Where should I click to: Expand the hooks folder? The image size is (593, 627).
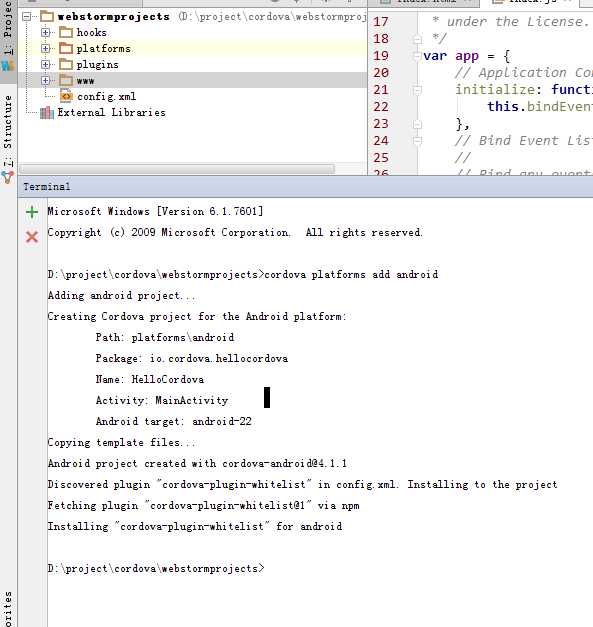[x=46, y=32]
